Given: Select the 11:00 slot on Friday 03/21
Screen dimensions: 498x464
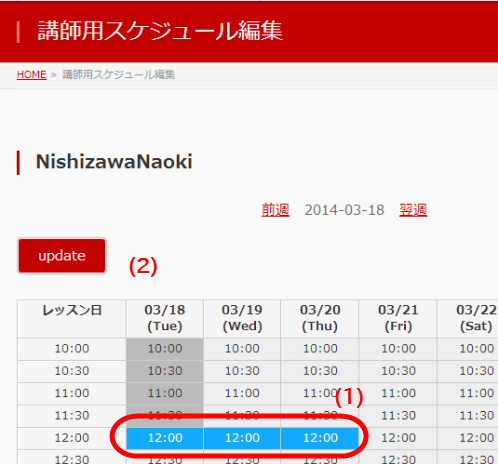Looking at the screenshot, I should (398, 394).
